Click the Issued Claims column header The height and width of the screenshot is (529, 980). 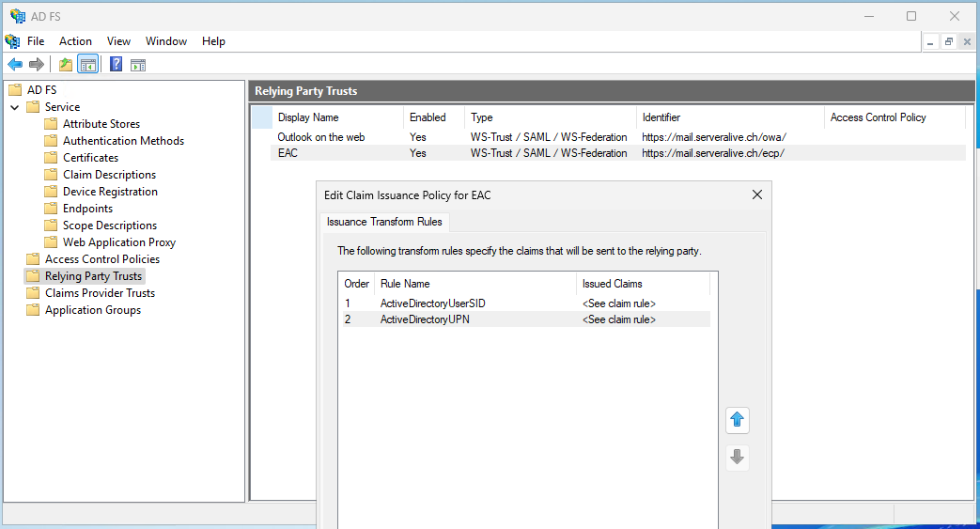point(643,284)
